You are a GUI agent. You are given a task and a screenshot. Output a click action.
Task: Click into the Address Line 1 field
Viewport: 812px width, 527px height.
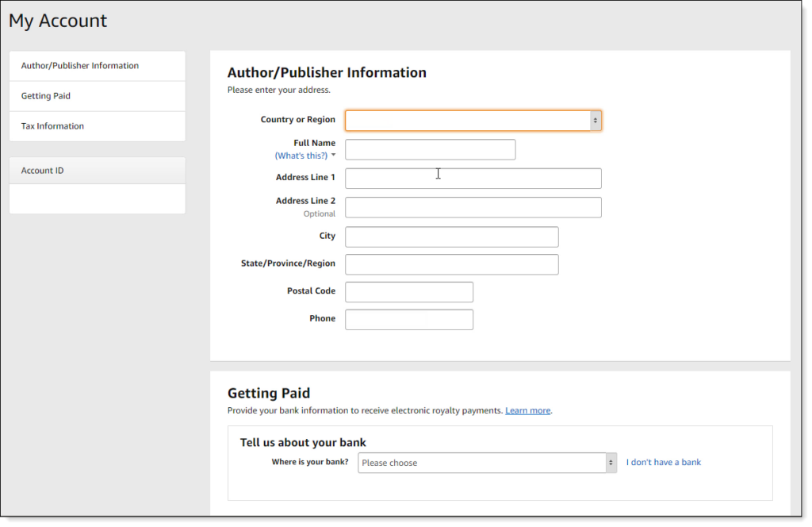[x=473, y=179]
